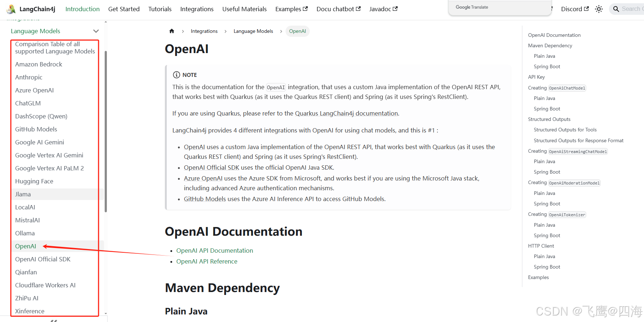Collapse the Language Models sidebar category

[96, 31]
